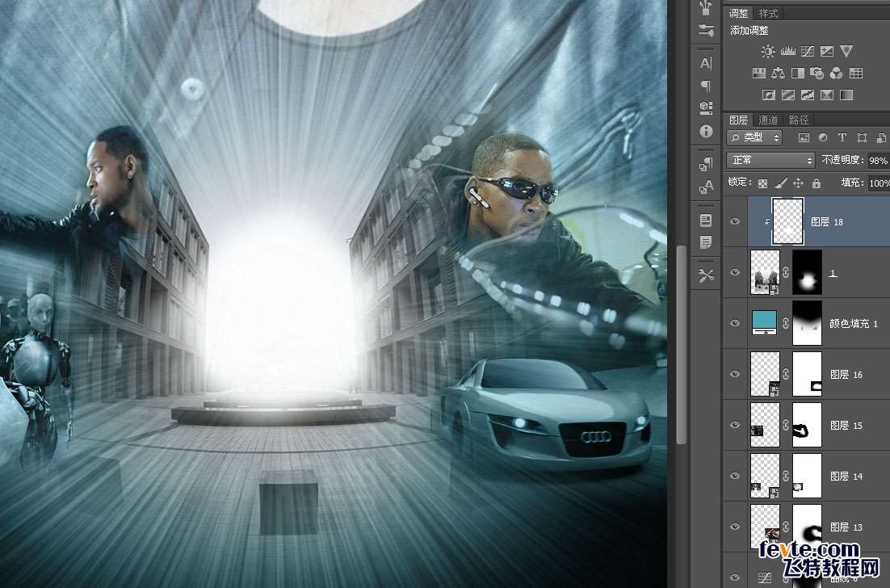Screen dimensions: 890x588
Task: Open the 3D panel icon
Action: click(706, 108)
